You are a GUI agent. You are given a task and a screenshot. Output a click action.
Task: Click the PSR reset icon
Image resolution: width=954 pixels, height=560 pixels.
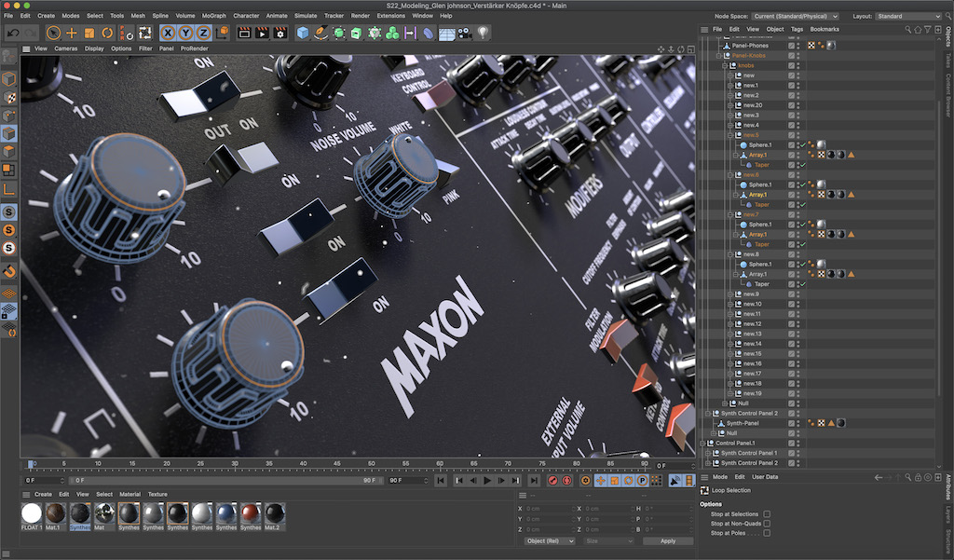click(127, 33)
